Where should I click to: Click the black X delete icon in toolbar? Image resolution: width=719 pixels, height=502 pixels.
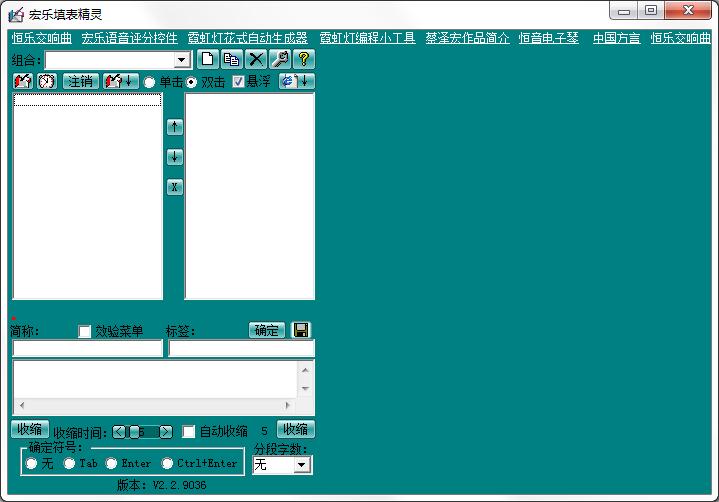256,59
